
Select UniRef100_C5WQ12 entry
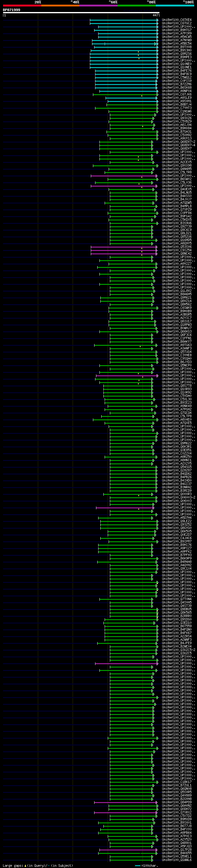click(x=176, y=78)
